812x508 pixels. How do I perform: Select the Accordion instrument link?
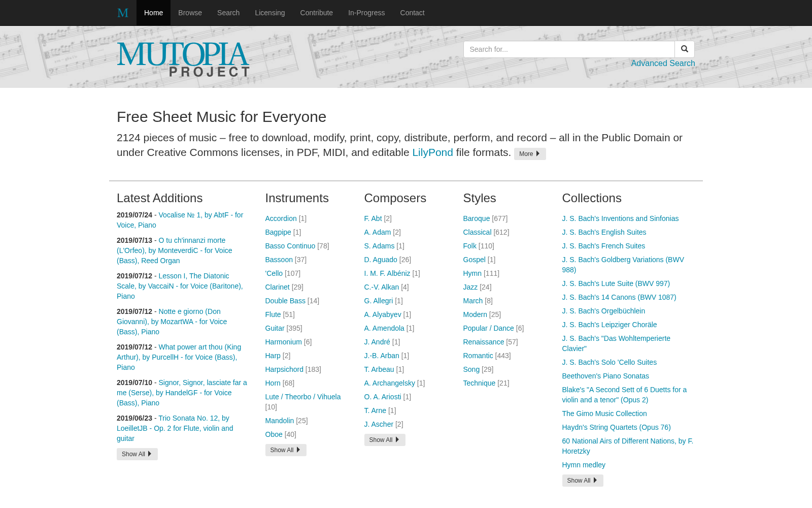[281, 218]
